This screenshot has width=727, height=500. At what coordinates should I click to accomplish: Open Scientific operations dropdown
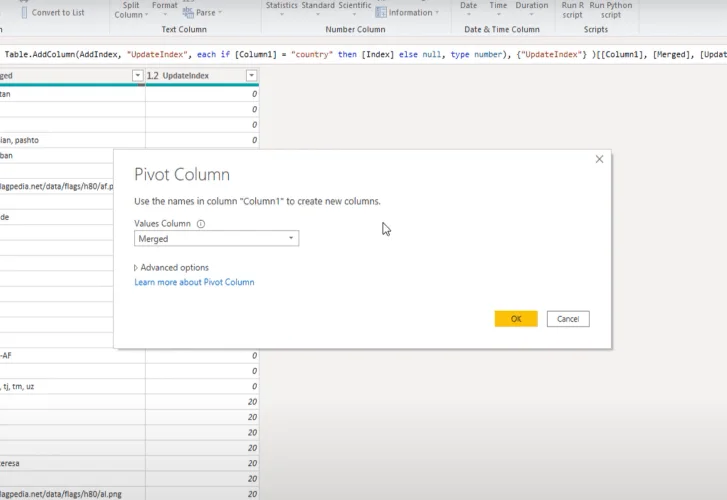pos(355,9)
